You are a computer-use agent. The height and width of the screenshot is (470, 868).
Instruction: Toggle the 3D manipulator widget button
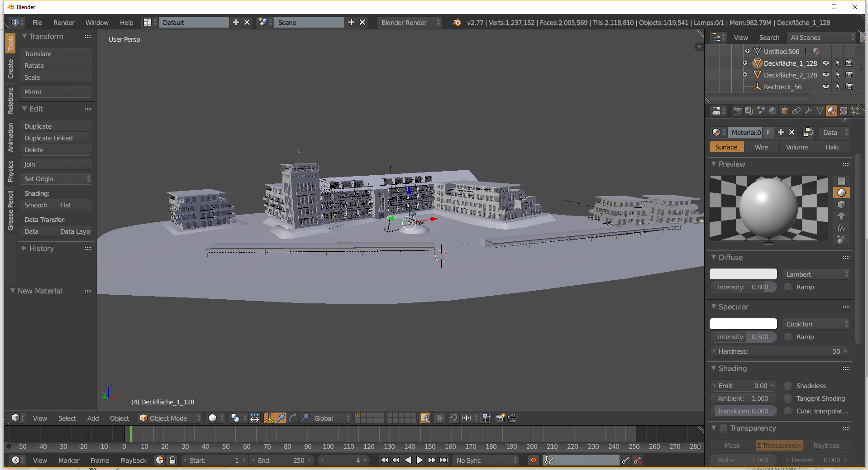click(269, 418)
